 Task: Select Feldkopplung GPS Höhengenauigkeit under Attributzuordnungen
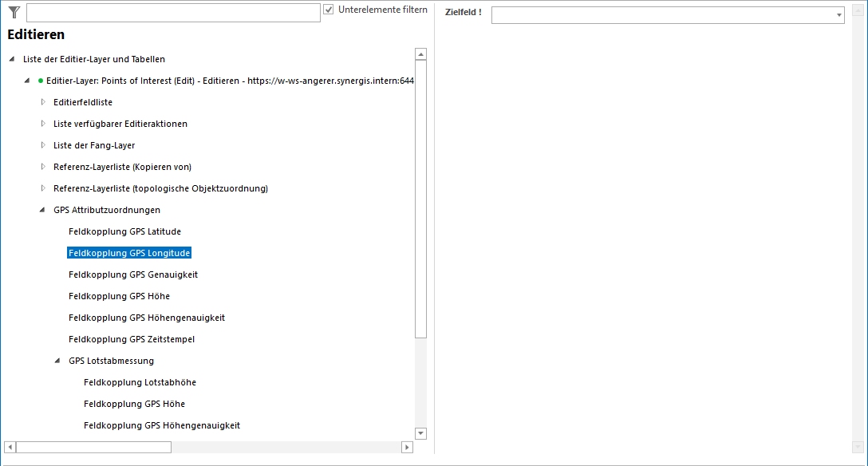click(x=147, y=318)
